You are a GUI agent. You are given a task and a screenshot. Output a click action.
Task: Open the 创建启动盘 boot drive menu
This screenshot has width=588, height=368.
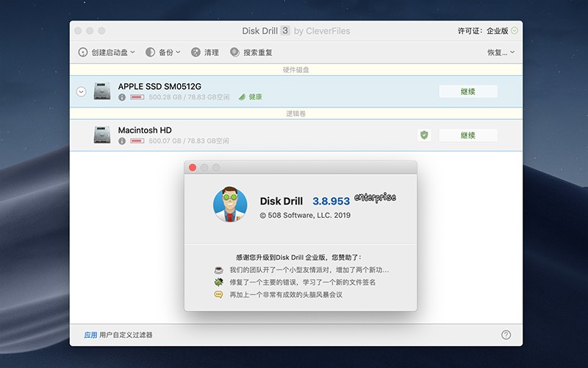click(x=106, y=52)
